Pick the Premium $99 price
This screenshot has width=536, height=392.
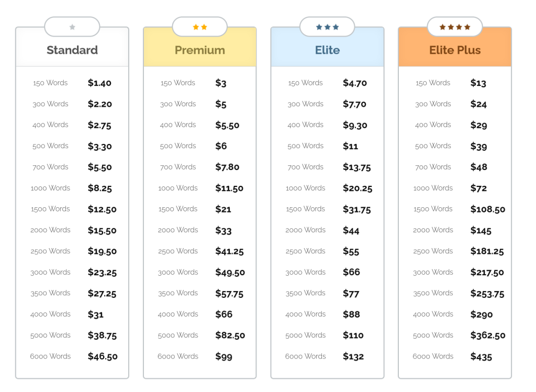tap(224, 356)
